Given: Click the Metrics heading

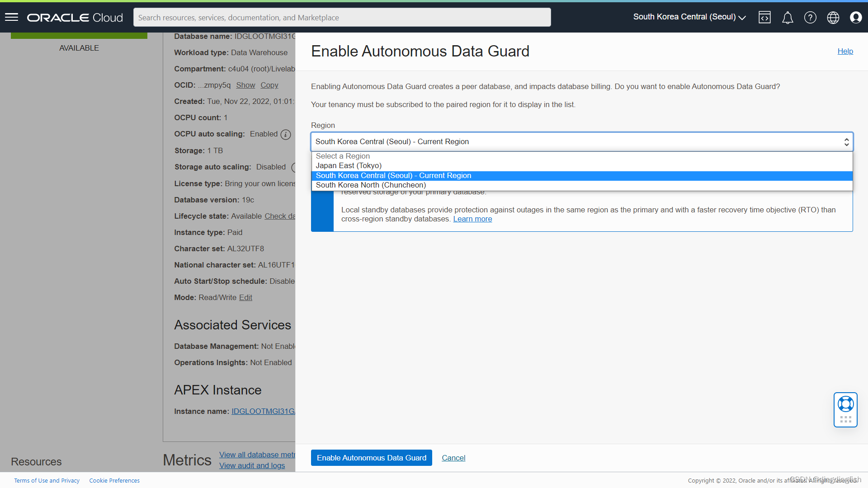Looking at the screenshot, I should [x=187, y=460].
